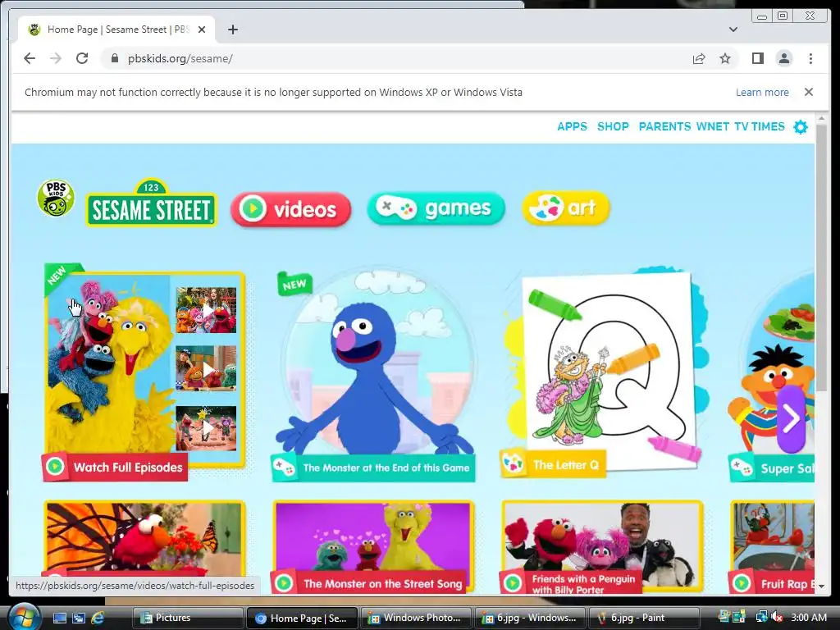Viewport: 840px width, 630px height.
Task: Click the site security lock icon
Action: 114,58
